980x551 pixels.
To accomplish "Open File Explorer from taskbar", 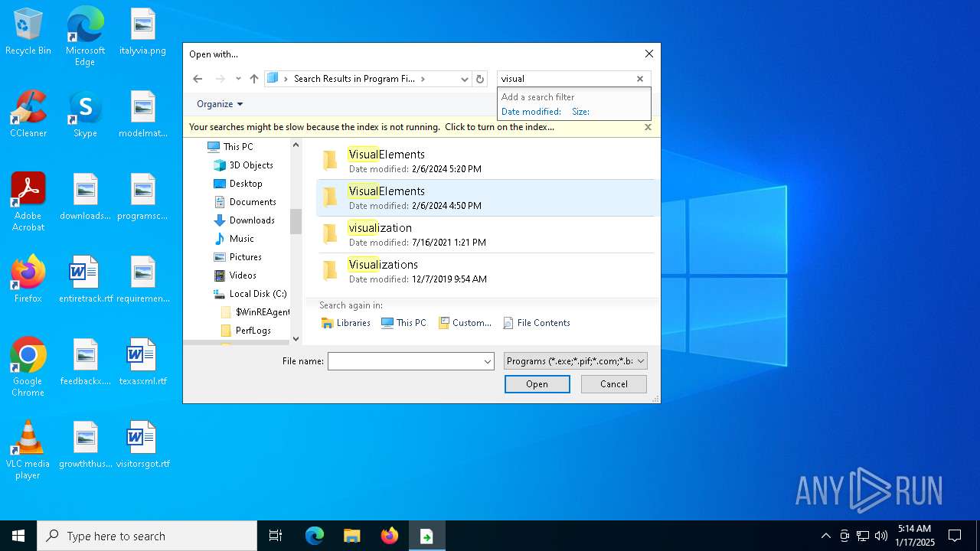I will click(x=352, y=536).
